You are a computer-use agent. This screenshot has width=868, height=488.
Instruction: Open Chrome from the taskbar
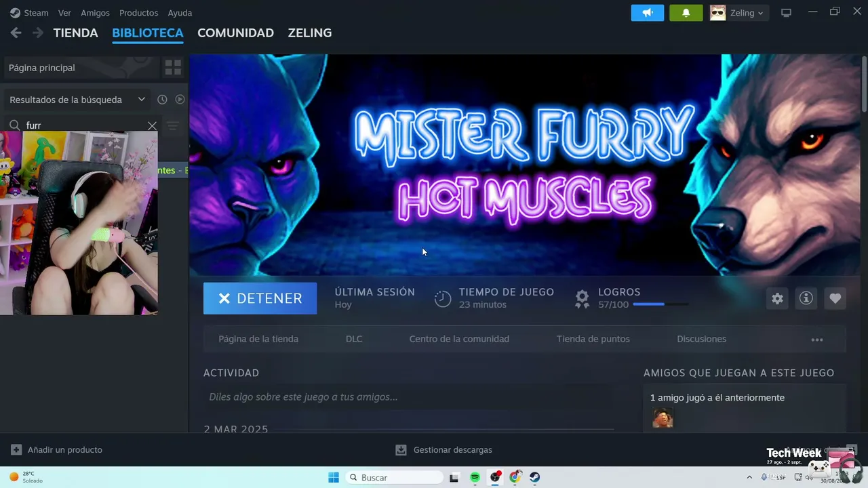click(x=515, y=478)
